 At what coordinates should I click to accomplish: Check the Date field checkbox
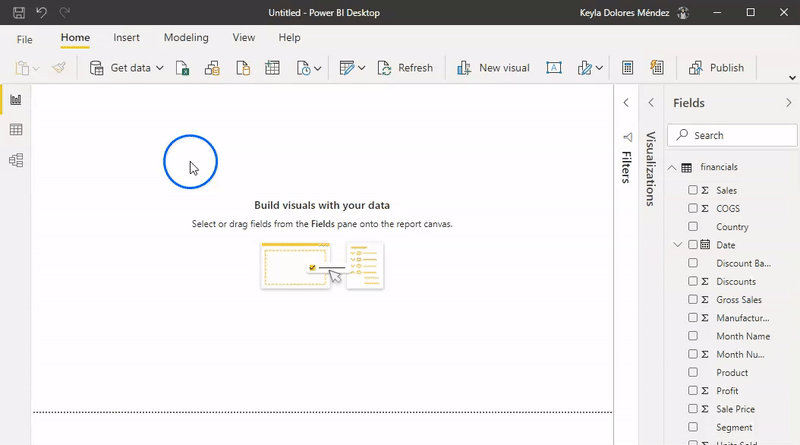point(692,244)
